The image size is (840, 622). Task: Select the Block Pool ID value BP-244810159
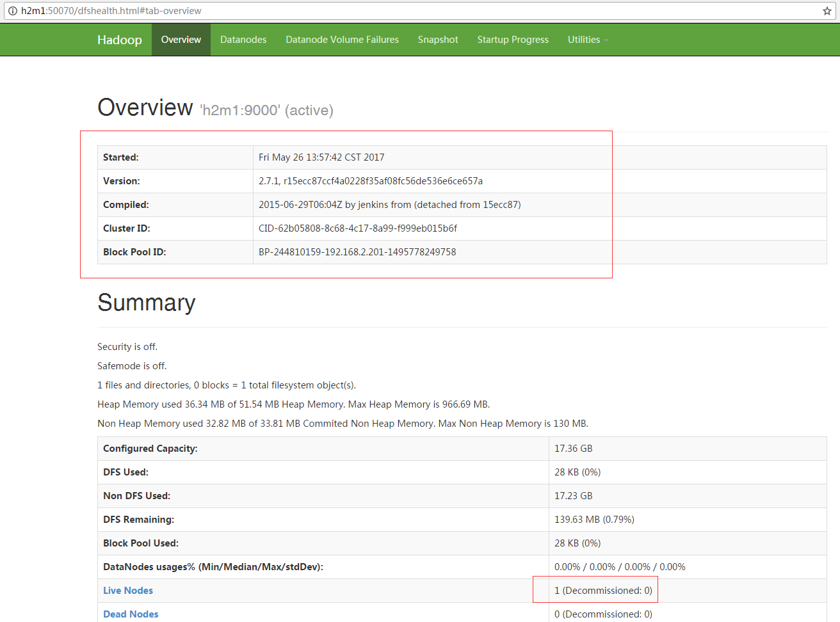(357, 252)
